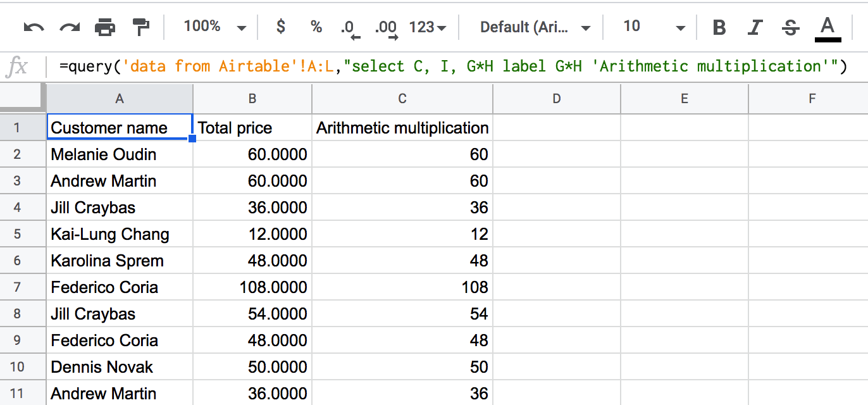
Task: Select column D header
Action: [x=556, y=98]
